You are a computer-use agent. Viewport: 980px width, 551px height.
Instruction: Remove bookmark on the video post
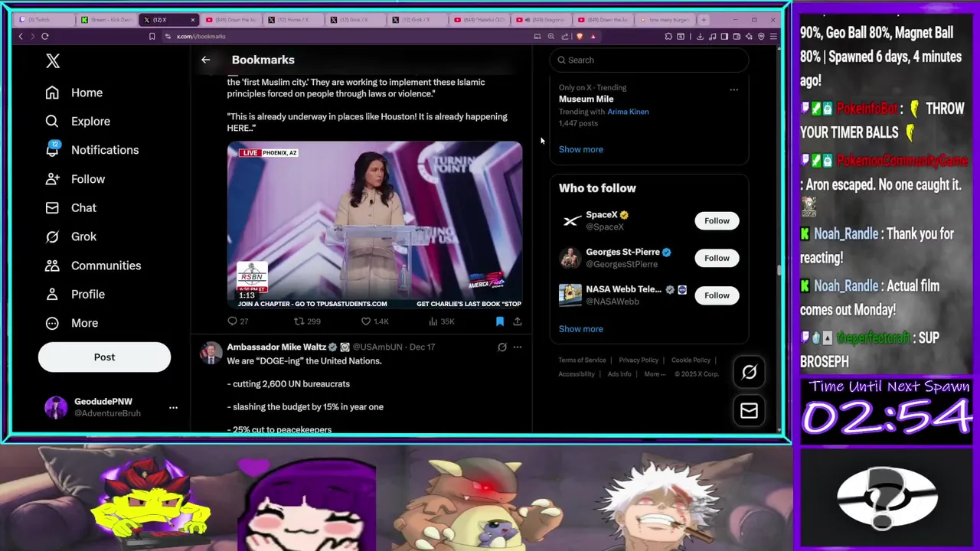(500, 321)
